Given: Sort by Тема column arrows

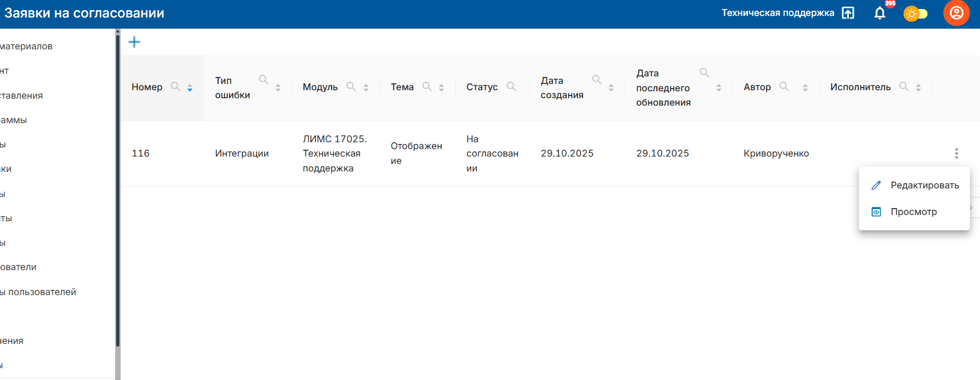Looking at the screenshot, I should [441, 88].
